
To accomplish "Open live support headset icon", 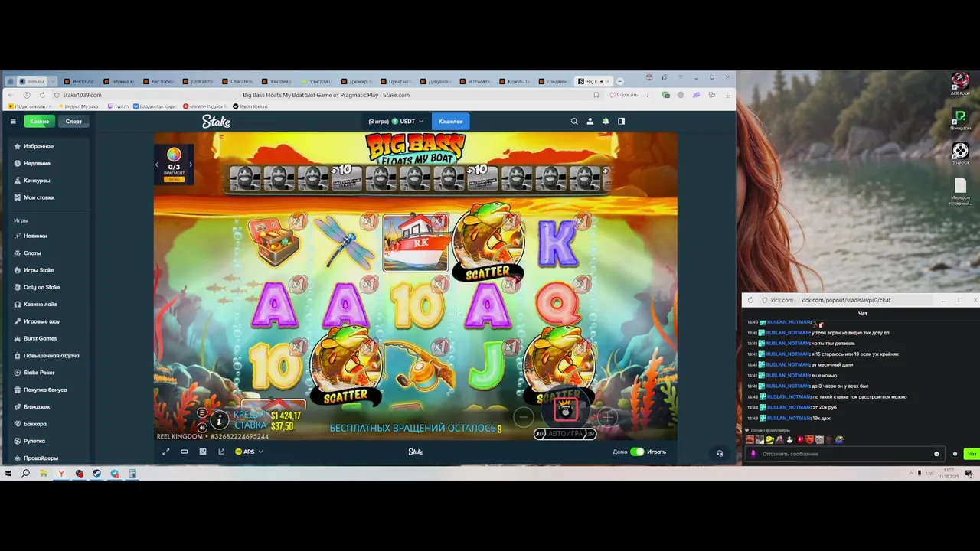I will [x=719, y=453].
